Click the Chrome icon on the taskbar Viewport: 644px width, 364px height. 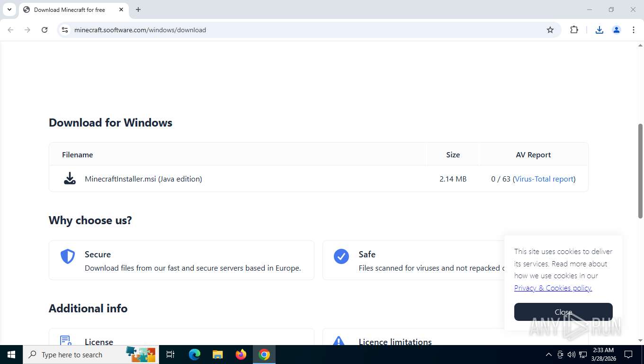tap(264, 355)
